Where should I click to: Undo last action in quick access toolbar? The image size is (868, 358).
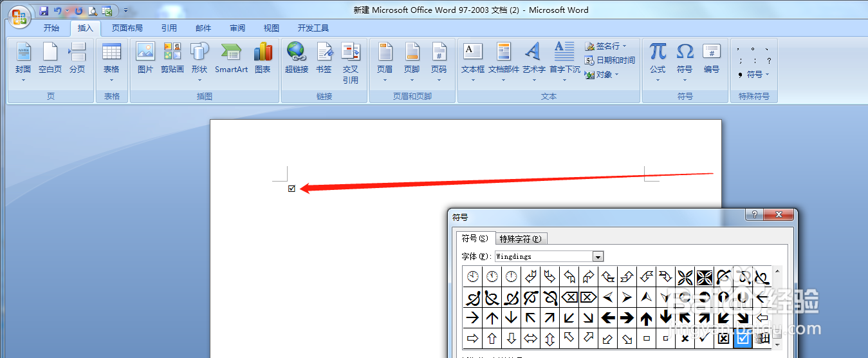[58, 11]
